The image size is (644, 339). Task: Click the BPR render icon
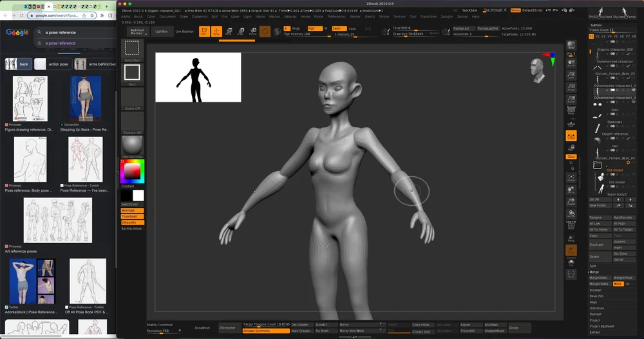[x=571, y=46]
